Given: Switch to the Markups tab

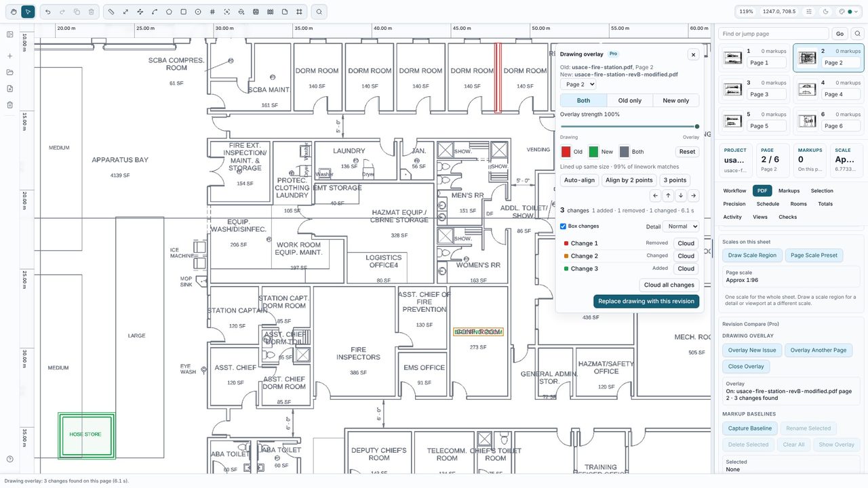Looking at the screenshot, I should [x=789, y=191].
